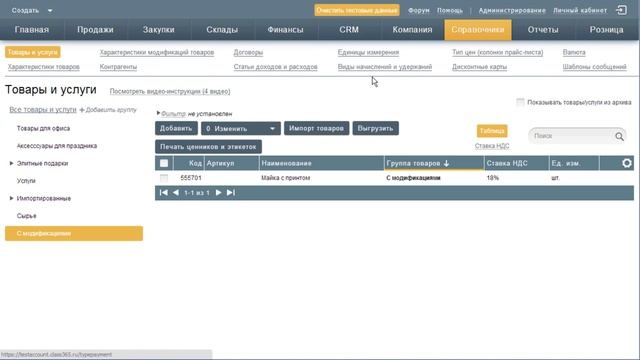Click the Выгрузить button
This screenshot has width=640, height=360.
pyautogui.click(x=376, y=129)
